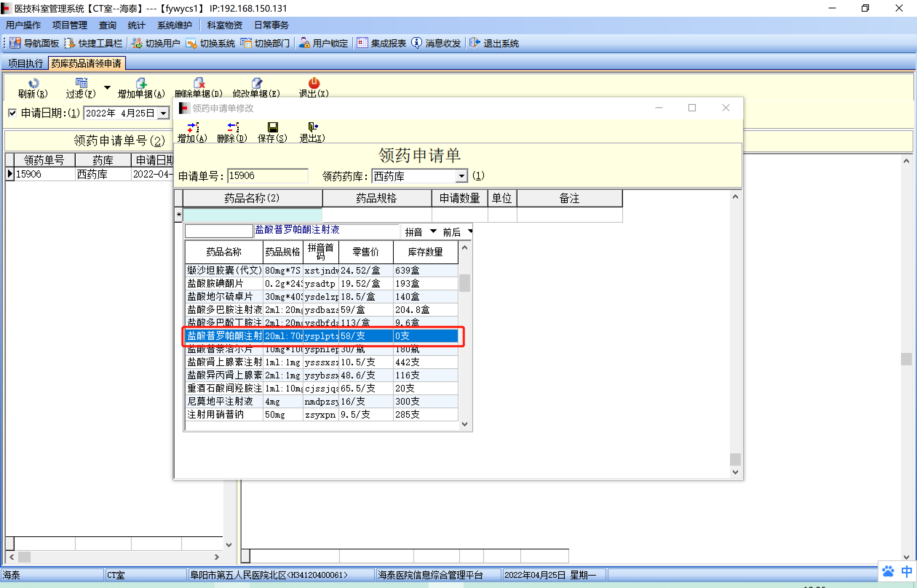Switch to the 项目执行 tab
This screenshot has width=917, height=588.
point(25,63)
